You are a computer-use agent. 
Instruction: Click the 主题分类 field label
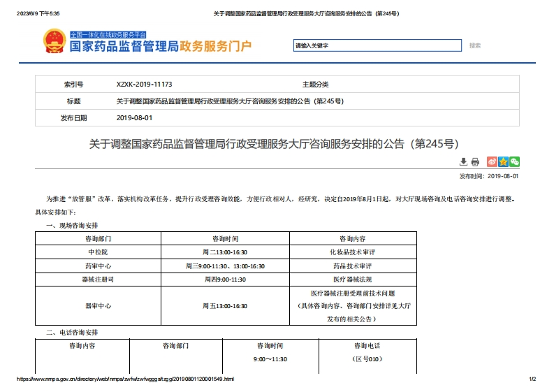click(314, 84)
